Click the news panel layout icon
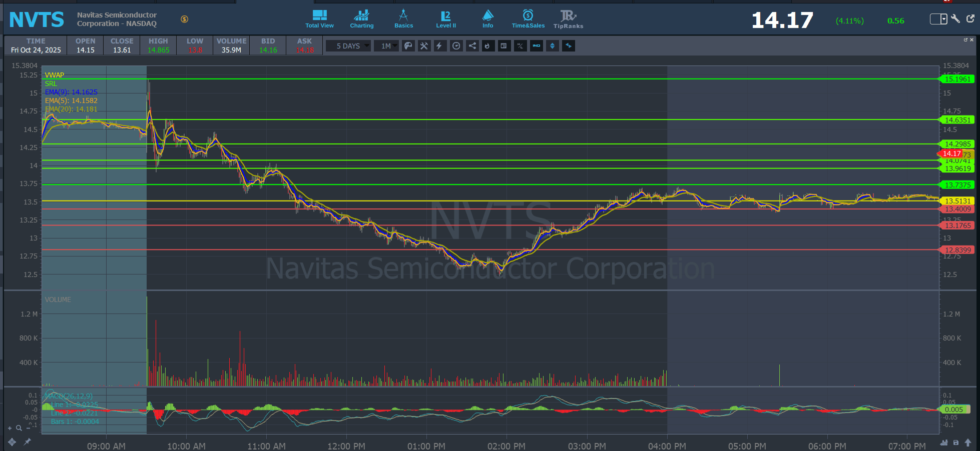The width and height of the screenshot is (980, 451). [x=504, y=46]
